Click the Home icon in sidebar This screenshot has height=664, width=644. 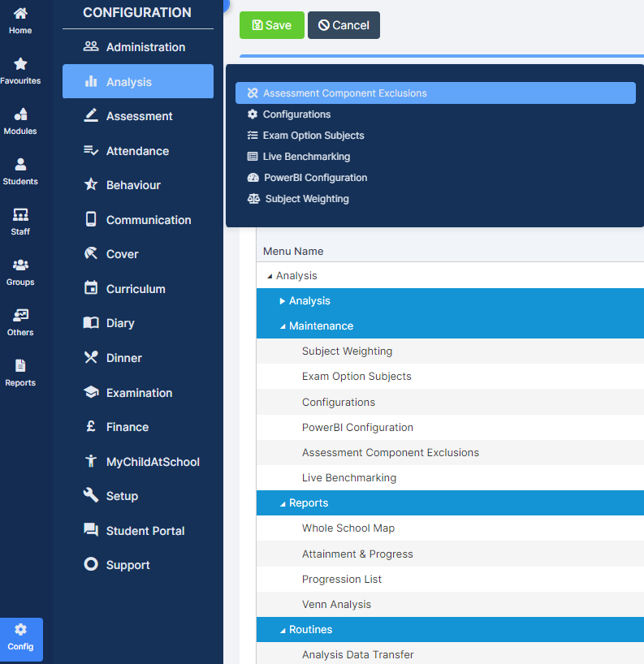coord(20,14)
